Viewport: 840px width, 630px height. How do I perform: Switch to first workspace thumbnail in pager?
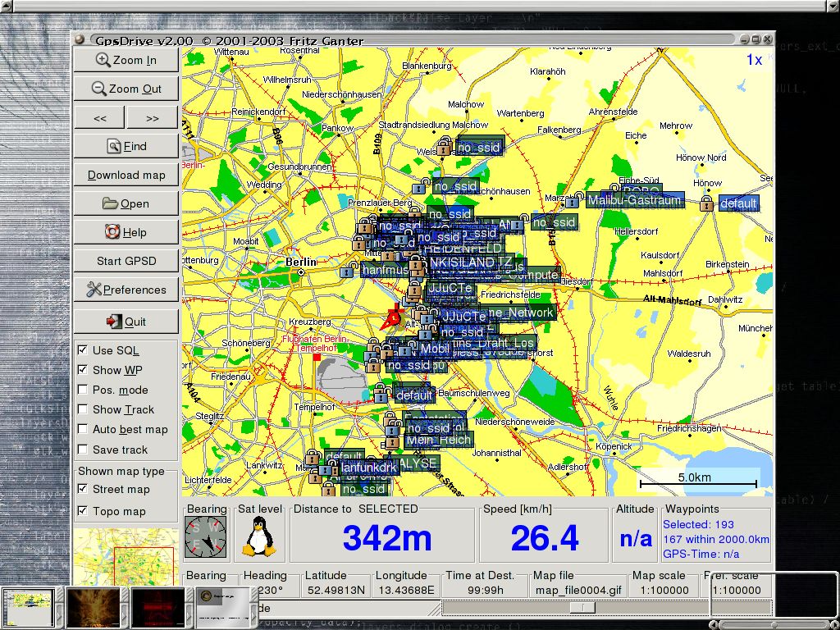(29, 607)
